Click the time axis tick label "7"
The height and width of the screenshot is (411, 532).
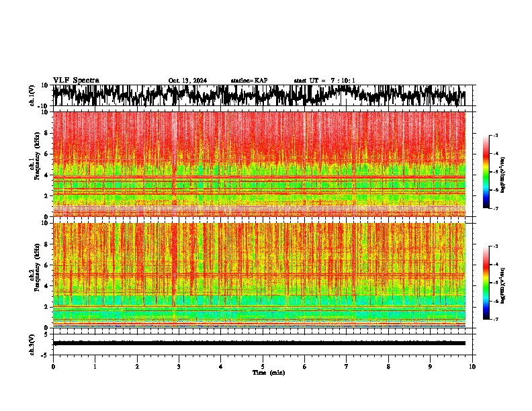347,367
